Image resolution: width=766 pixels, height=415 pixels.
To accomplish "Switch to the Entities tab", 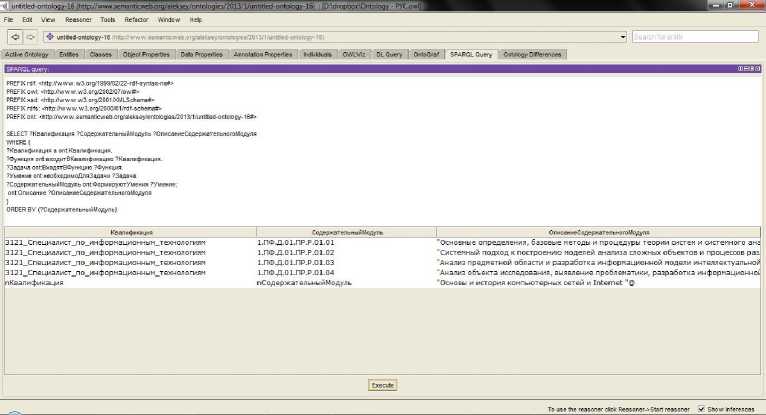I will [x=69, y=55].
